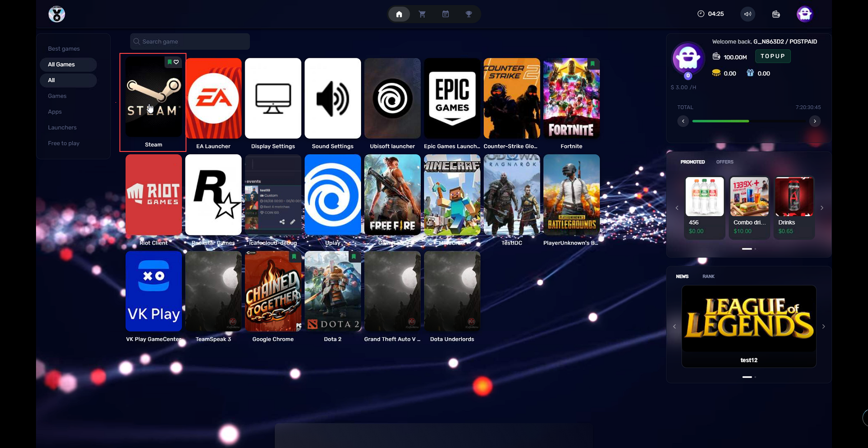Switch to the Rank tab
Viewport: 868px width, 448px height.
[x=708, y=276]
